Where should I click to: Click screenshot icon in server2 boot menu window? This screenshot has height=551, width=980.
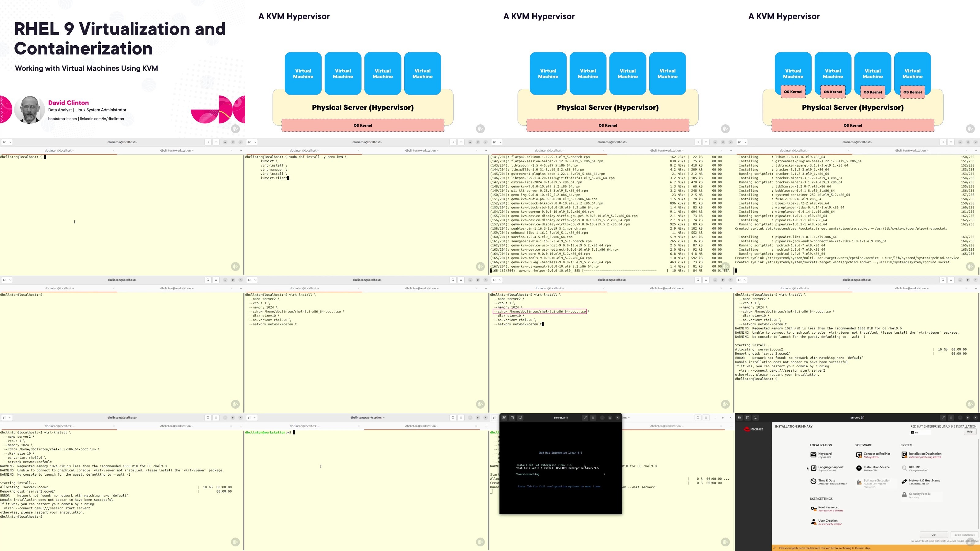pyautogui.click(x=512, y=418)
